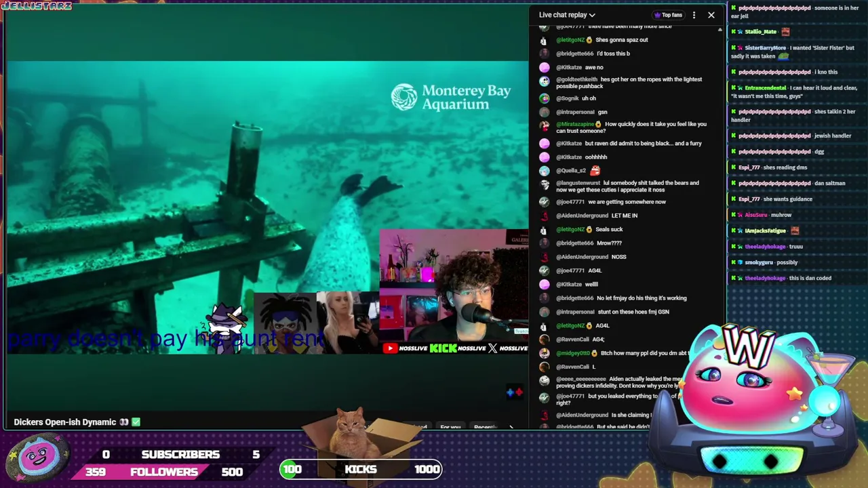
Task: Open the chat more-options three-dot menu
Action: (694, 15)
